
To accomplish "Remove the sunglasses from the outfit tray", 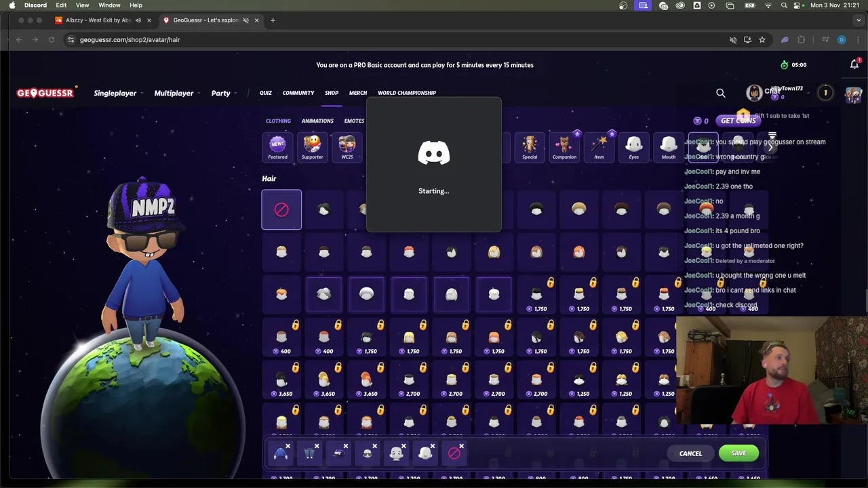I will [x=374, y=446].
